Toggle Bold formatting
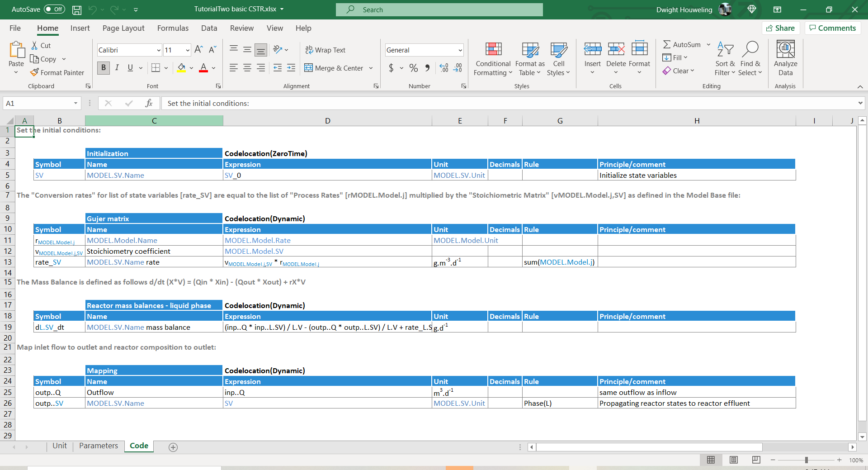 coord(104,68)
